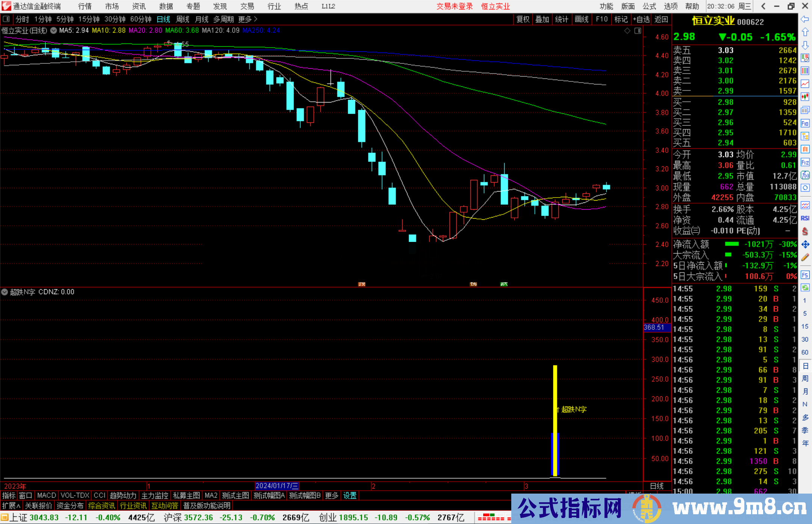Screen dimensions: 812x524
Task: Switch to the 周线 period tab
Action: (x=183, y=19)
